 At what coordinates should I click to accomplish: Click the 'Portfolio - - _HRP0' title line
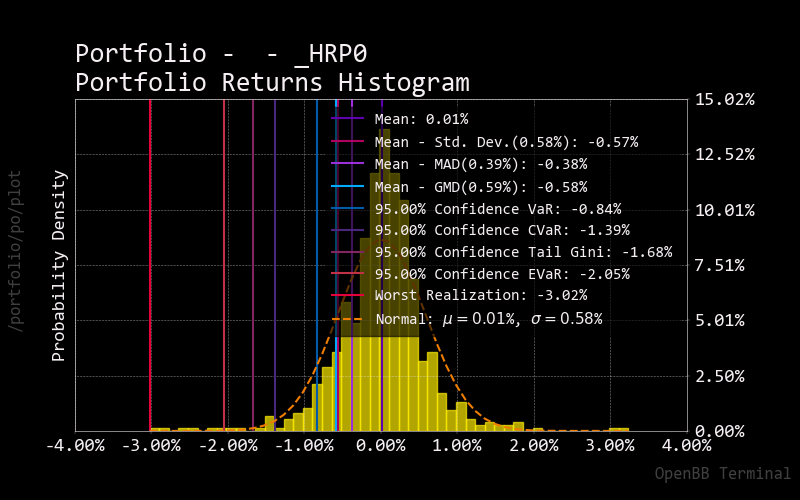(221, 54)
